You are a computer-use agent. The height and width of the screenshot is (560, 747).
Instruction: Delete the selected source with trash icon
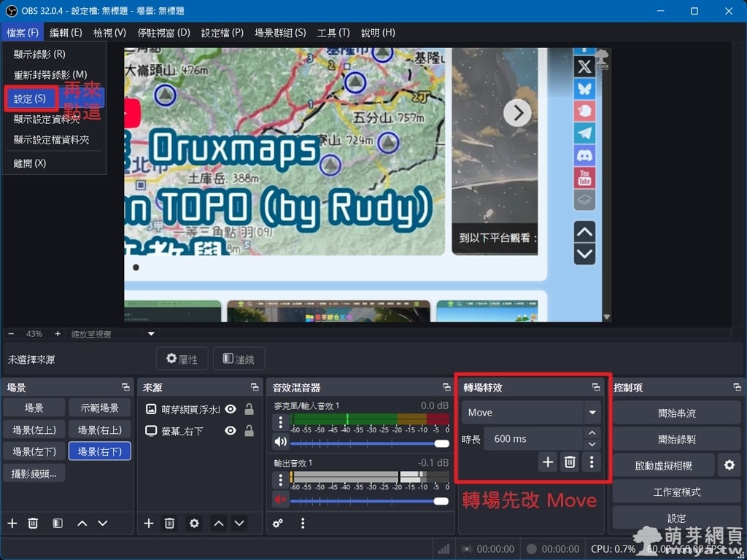click(x=169, y=523)
